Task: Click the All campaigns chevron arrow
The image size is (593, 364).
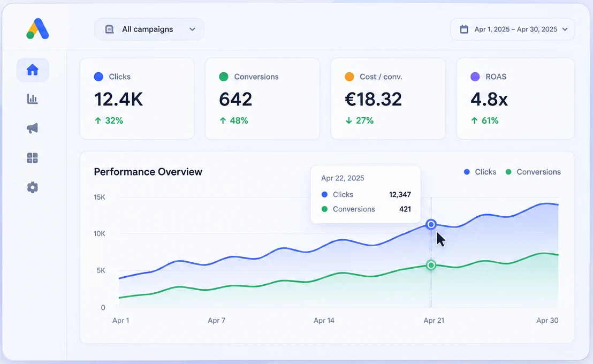Action: click(x=192, y=29)
